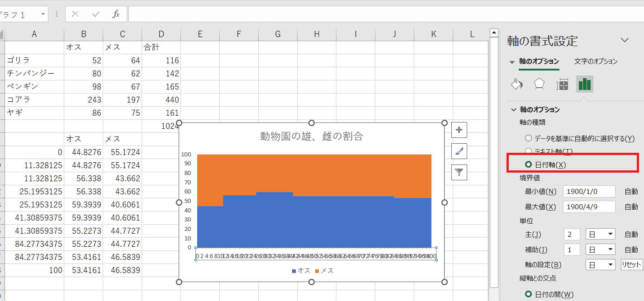Switch to 文字のオプション tab
The width and height of the screenshot is (644, 301).
[596, 61]
